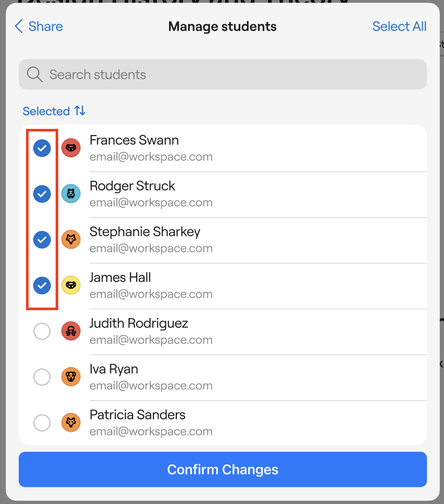Deselect Stephanie Sharkey's checkbox

42,240
